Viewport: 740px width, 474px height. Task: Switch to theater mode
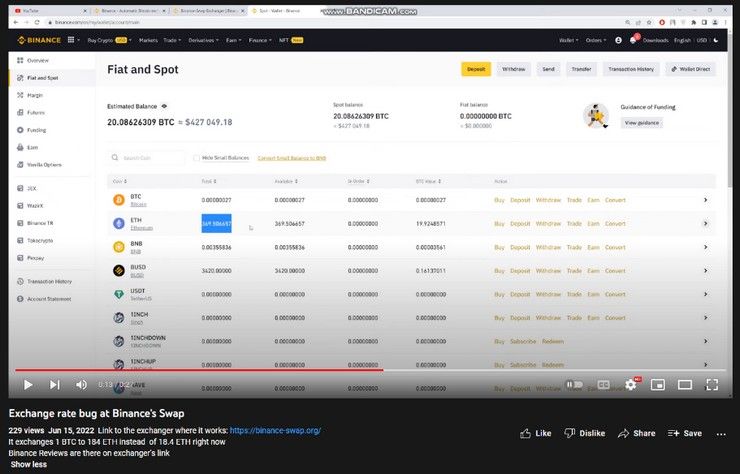pos(685,385)
